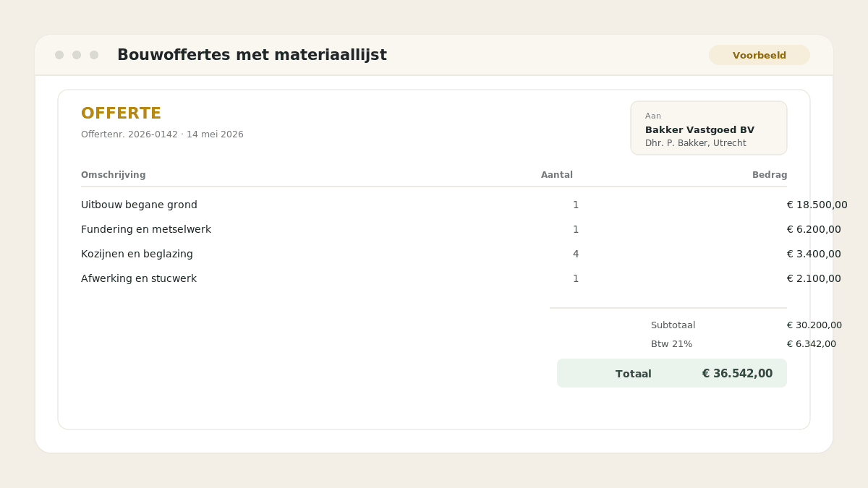Select the Kozijnen en beglazing row label
This screenshot has width=868, height=488.
point(137,254)
